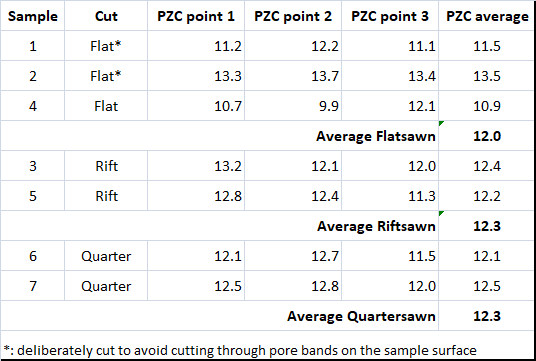Select the PZC average header cell
536x361 pixels.
[x=487, y=16]
